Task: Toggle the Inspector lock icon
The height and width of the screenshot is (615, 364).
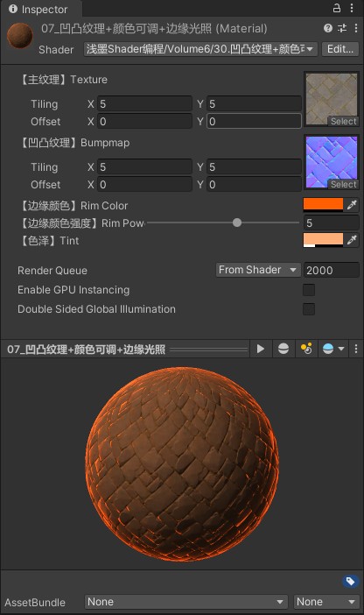Action: pyautogui.click(x=337, y=8)
